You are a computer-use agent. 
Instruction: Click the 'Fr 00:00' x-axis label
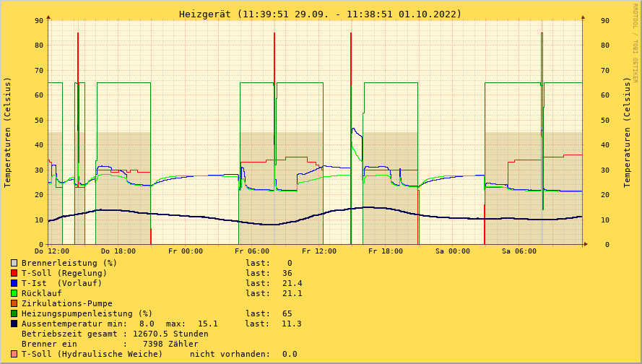[x=186, y=251]
